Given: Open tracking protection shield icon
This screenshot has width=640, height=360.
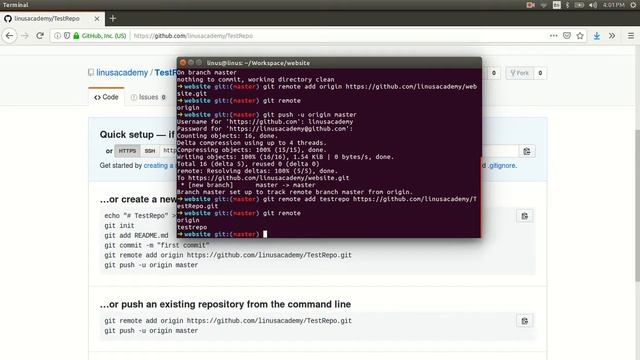Looking at the screenshot, I should 67,36.
